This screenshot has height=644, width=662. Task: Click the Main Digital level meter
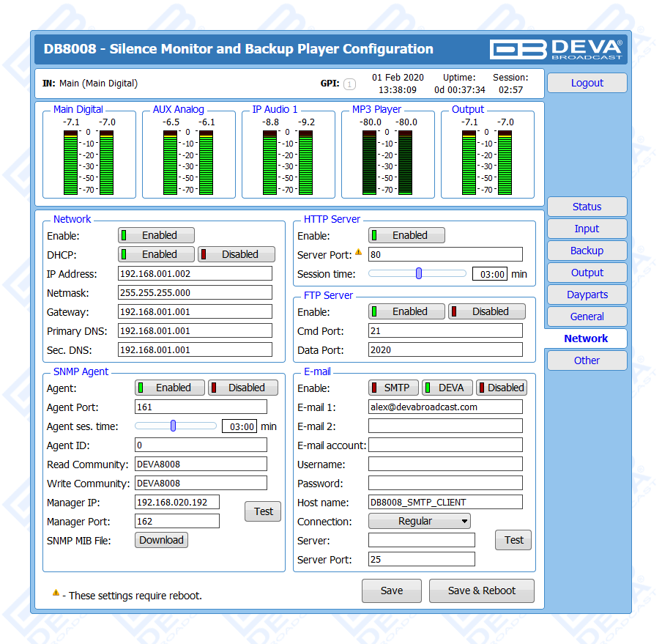(x=89, y=161)
